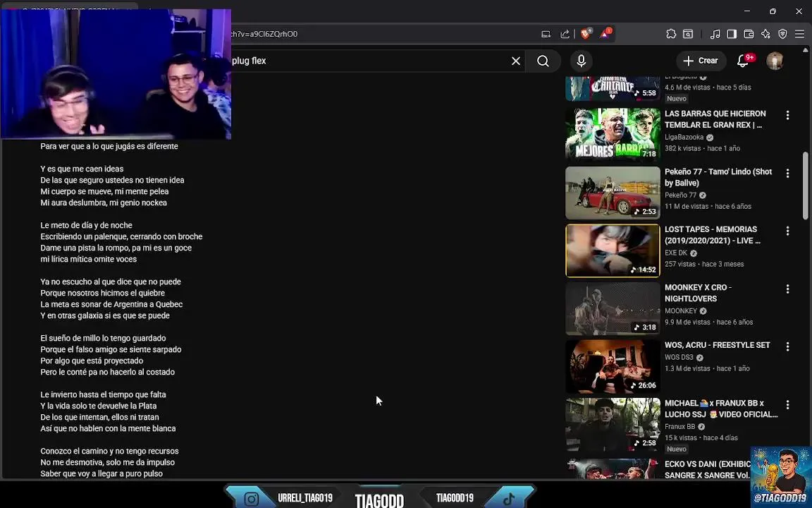This screenshot has width=812, height=508.
Task: Click the Crear button
Action: (700, 61)
